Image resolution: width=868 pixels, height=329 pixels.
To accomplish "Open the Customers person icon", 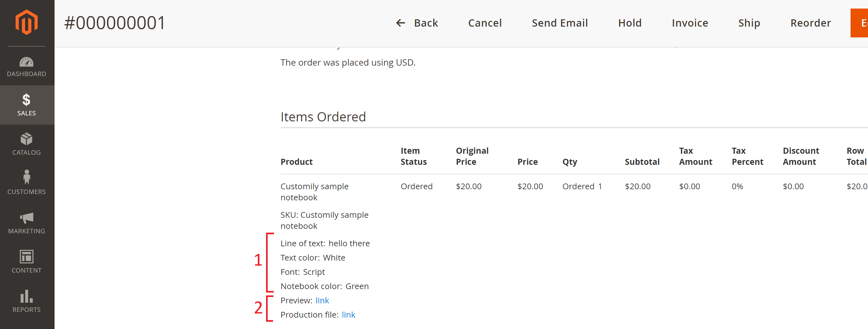I will [26, 177].
